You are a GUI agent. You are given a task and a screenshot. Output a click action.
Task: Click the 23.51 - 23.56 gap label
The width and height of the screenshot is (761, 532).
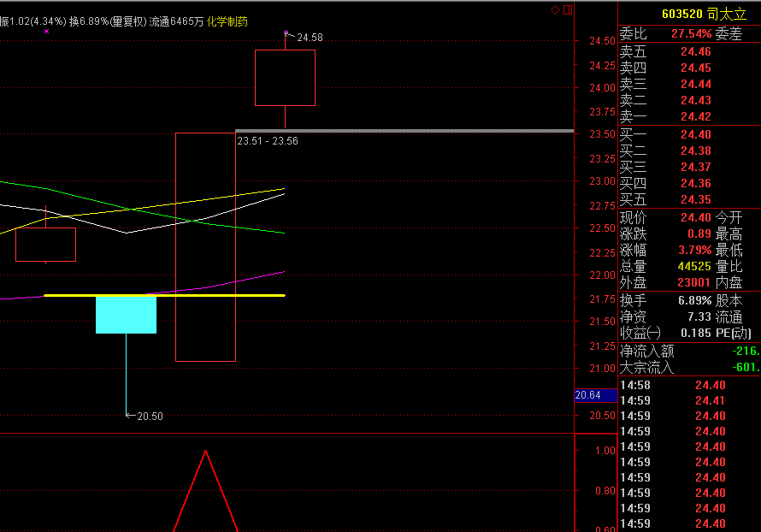[x=268, y=141]
